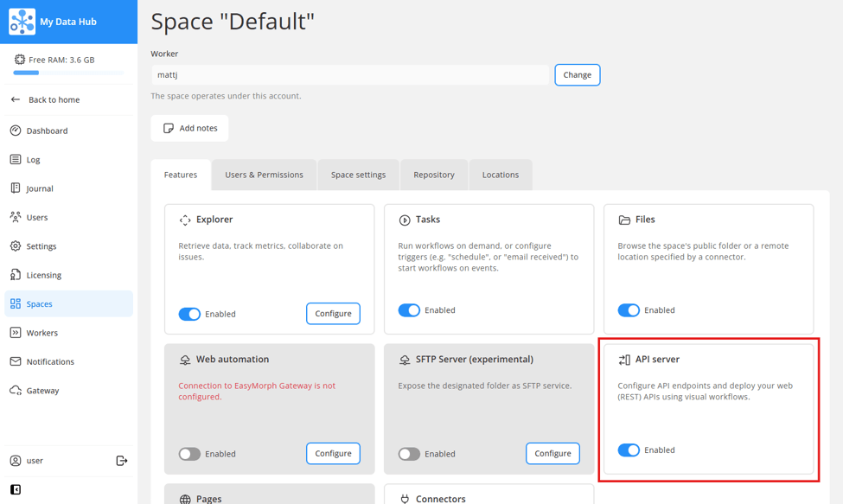This screenshot has width=843, height=504.
Task: Open the Space settings tab
Action: pos(359,175)
